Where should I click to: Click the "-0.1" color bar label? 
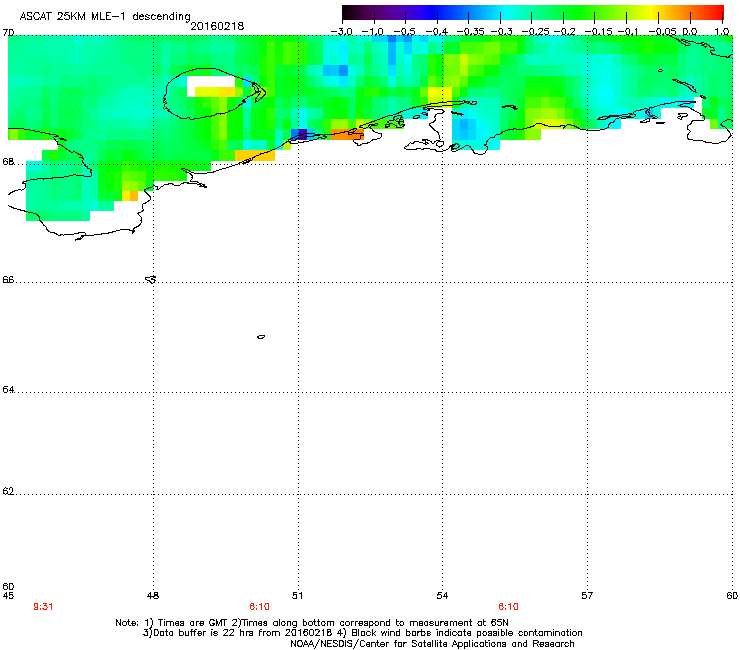tap(628, 32)
